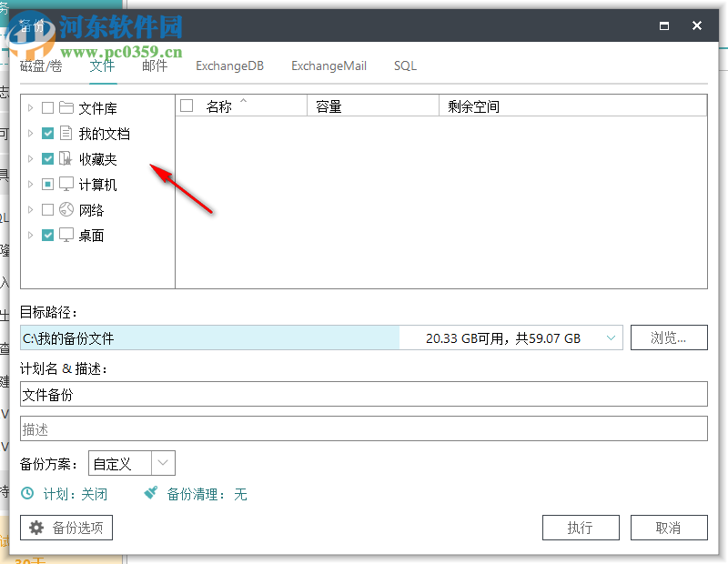Viewport: 728px width, 564px height.
Task: Open the ExchangeDB tab
Action: [229, 65]
